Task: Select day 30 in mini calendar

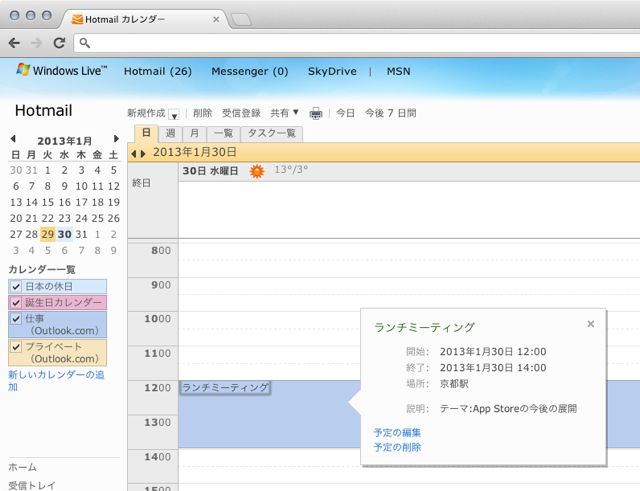Action: point(64,234)
